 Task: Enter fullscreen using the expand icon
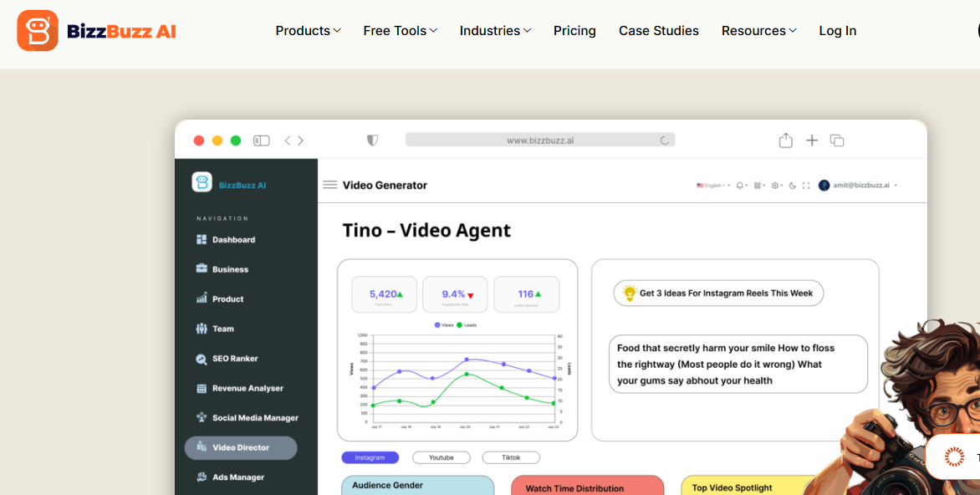click(806, 186)
